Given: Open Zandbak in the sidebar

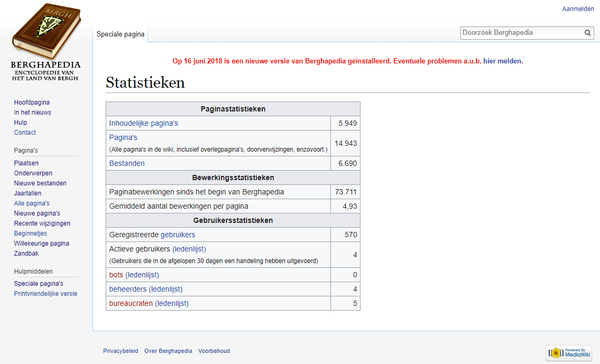Looking at the screenshot, I should click(x=26, y=253).
